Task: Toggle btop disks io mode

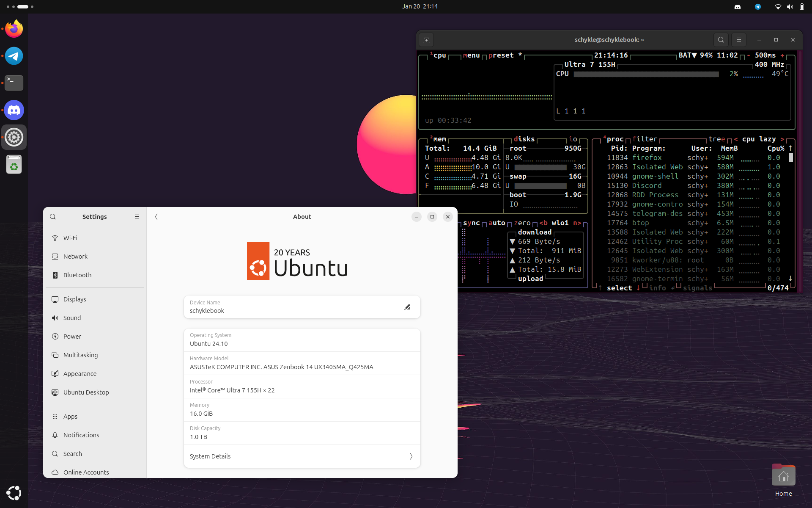Action: pyautogui.click(x=573, y=139)
